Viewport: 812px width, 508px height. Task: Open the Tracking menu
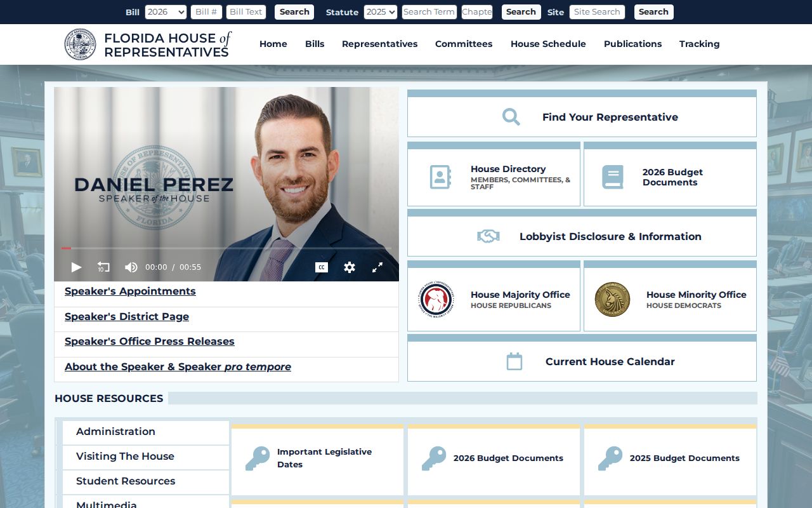coord(700,44)
